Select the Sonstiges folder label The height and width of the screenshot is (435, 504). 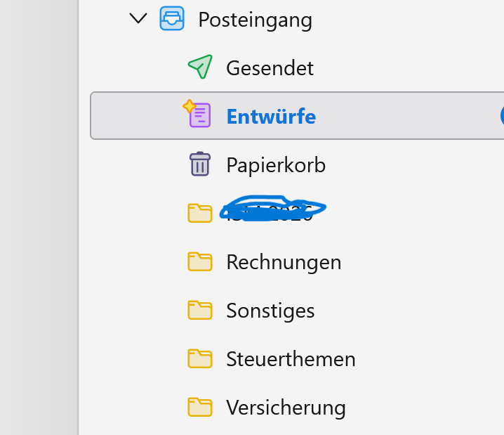click(x=270, y=311)
